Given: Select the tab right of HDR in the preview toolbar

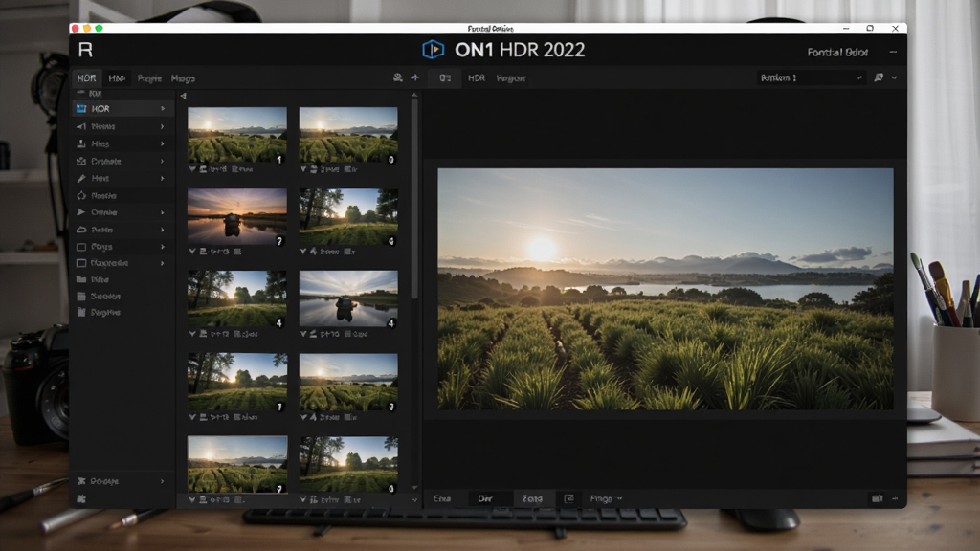Looking at the screenshot, I should 511,78.
